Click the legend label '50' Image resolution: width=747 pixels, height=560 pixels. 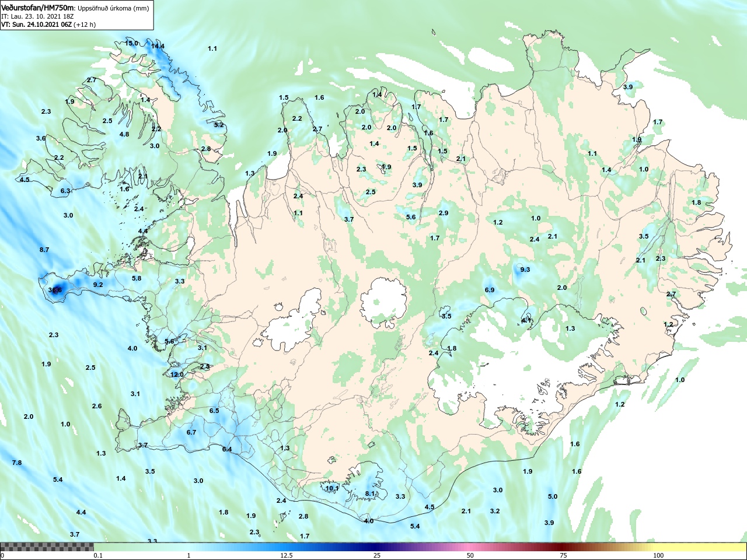point(470,555)
